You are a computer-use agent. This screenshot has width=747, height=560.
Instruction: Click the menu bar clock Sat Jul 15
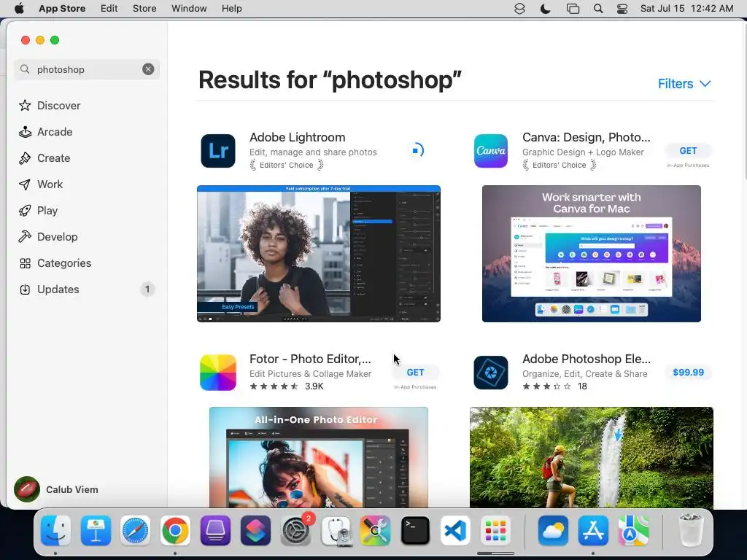coord(686,9)
